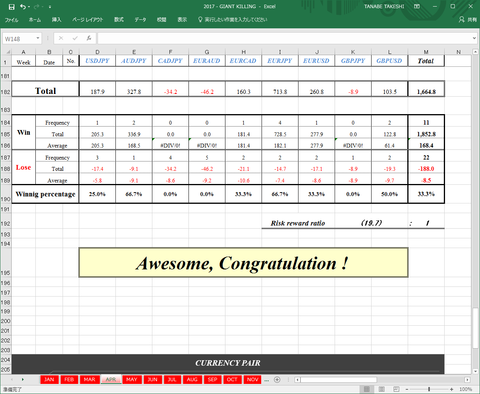Add a new sheet with plus icon
This screenshot has height=394, width=480.
[277, 380]
